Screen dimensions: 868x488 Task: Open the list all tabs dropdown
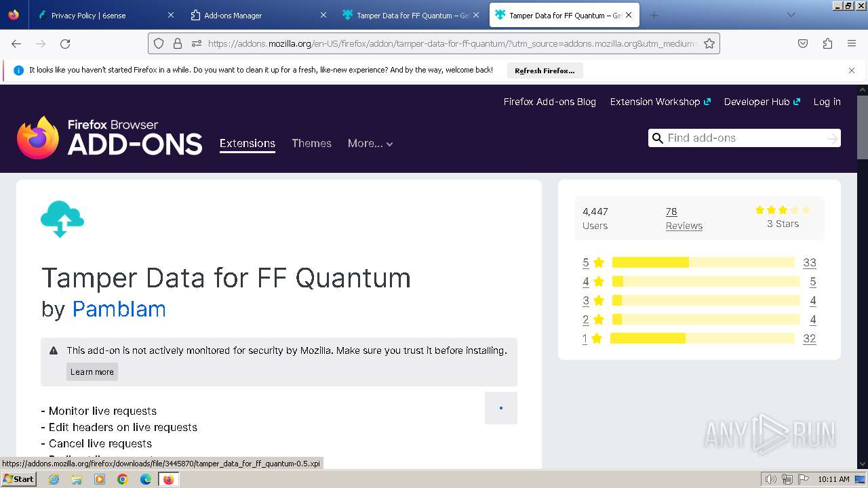(x=791, y=15)
